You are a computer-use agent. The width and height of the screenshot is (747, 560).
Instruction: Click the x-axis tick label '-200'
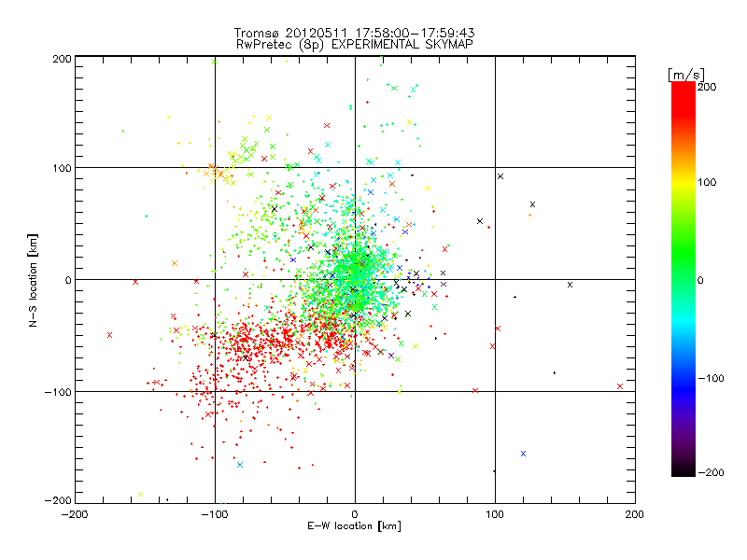tap(75, 514)
